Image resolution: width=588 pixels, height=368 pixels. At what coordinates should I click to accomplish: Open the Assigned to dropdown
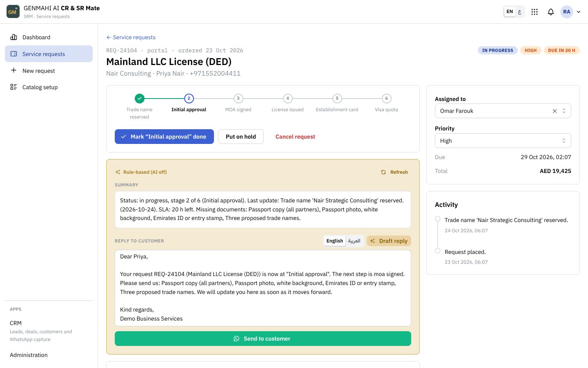(503, 111)
